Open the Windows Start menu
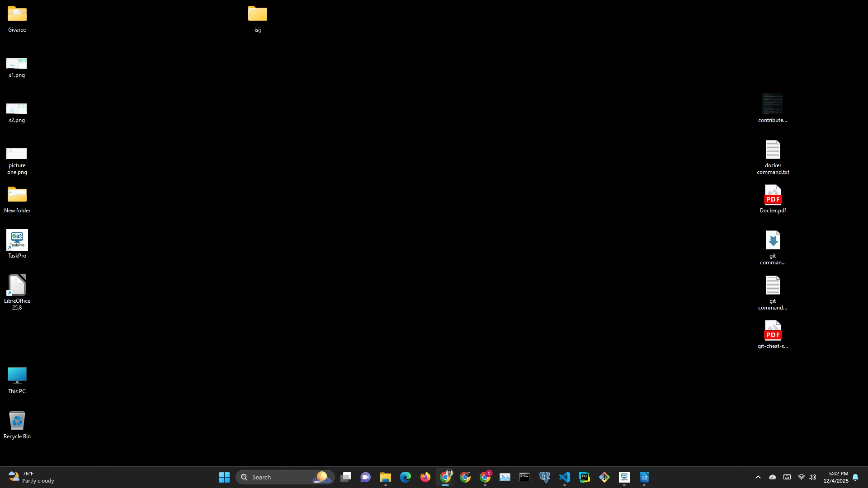This screenshot has width=868, height=488. coord(224,477)
